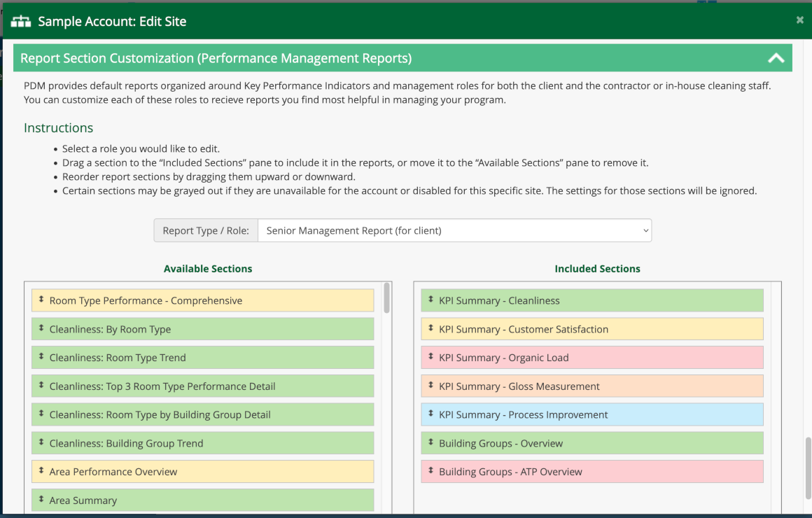Click Available Sections list scrollbar
This screenshot has width=812, height=518.
tap(386, 299)
